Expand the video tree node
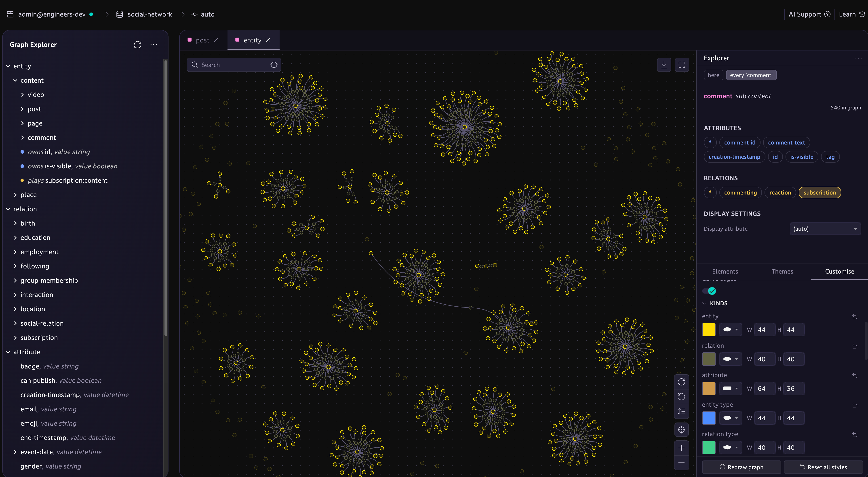 pos(22,95)
